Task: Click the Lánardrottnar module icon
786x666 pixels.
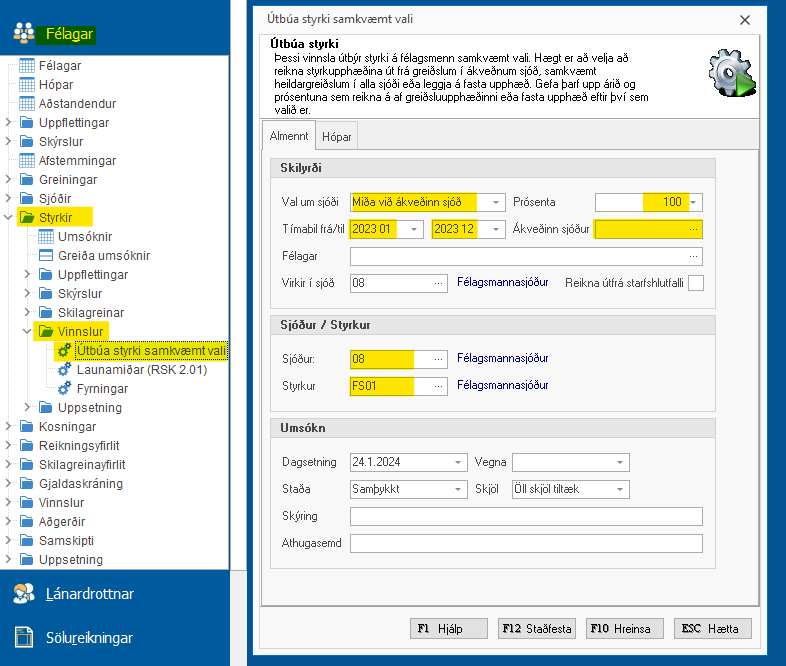Action: point(23,594)
